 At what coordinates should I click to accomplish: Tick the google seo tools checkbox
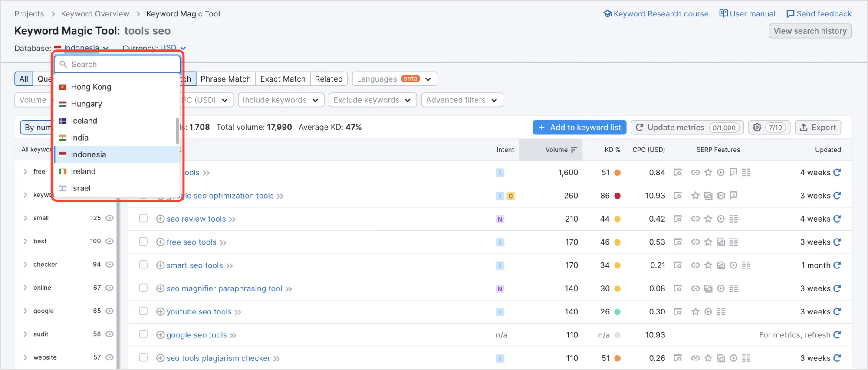(x=143, y=334)
